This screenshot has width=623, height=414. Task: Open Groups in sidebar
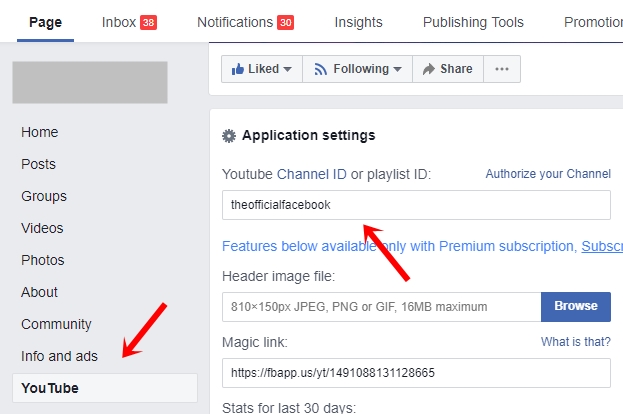pos(44,196)
